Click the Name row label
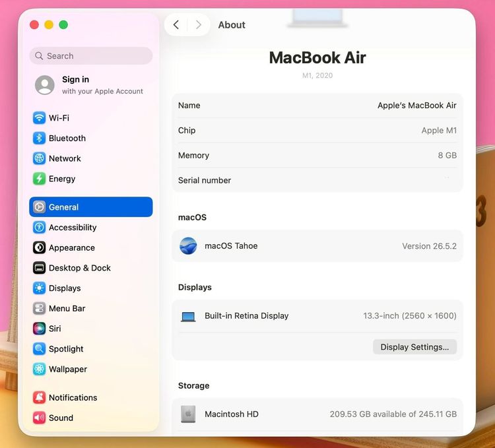 pyautogui.click(x=189, y=106)
